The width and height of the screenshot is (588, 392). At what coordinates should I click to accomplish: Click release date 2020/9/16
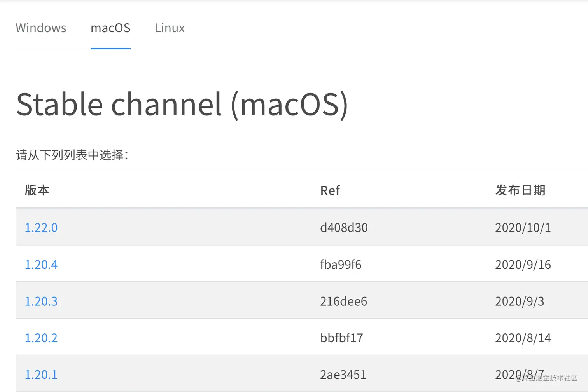523,265
